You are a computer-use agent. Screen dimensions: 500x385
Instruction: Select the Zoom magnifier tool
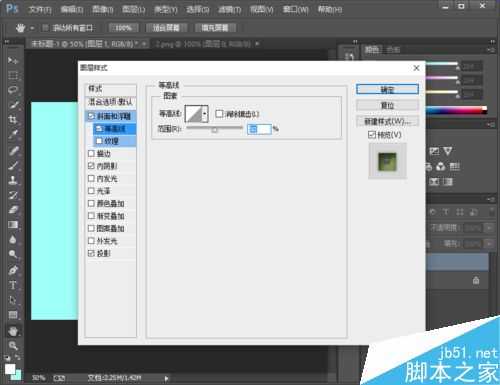(x=13, y=346)
